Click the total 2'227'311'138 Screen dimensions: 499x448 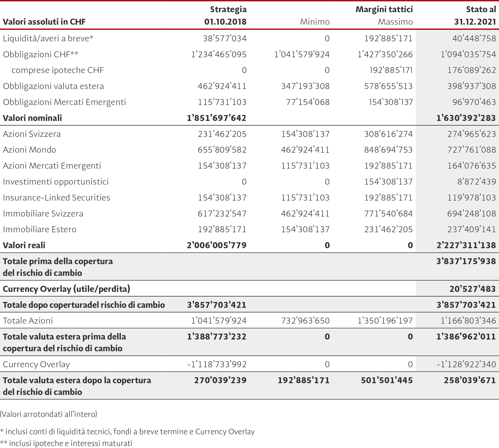(466, 245)
